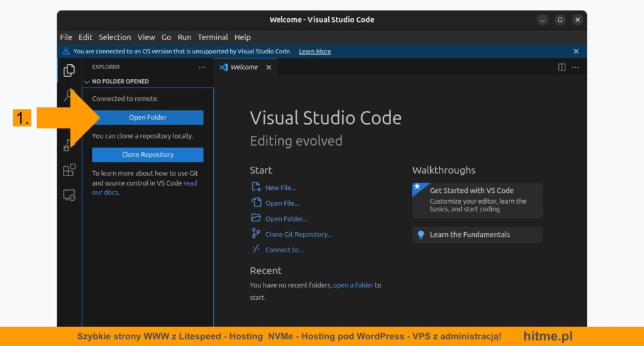Image resolution: width=644 pixels, height=346 pixels.
Task: Select the Welcome editor tab
Action: pos(245,67)
